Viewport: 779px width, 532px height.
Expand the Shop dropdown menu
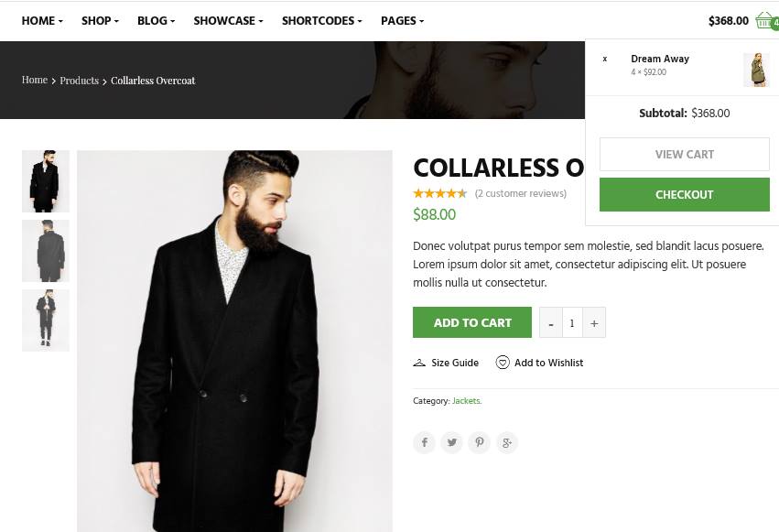point(100,20)
